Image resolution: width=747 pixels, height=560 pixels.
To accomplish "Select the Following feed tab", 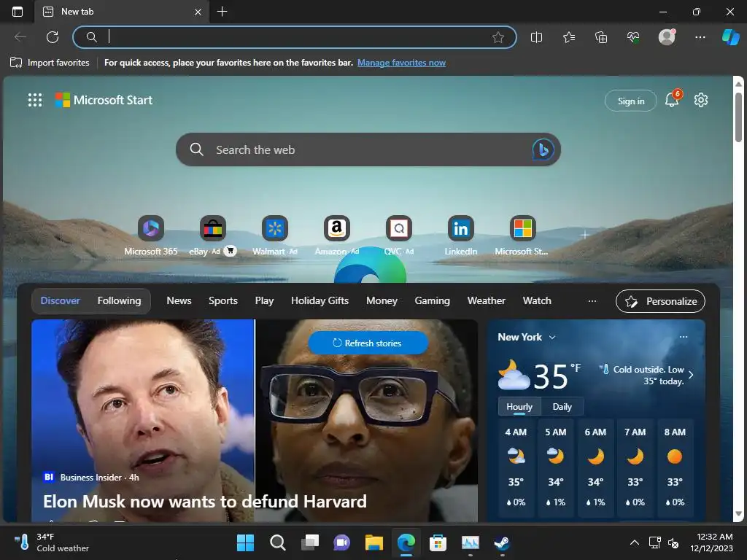I will coord(119,300).
